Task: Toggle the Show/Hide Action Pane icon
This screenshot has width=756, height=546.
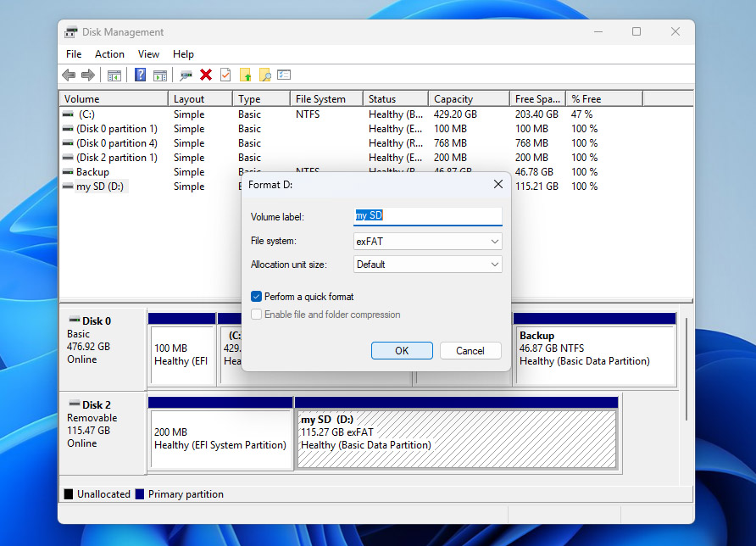Action: tap(159, 75)
